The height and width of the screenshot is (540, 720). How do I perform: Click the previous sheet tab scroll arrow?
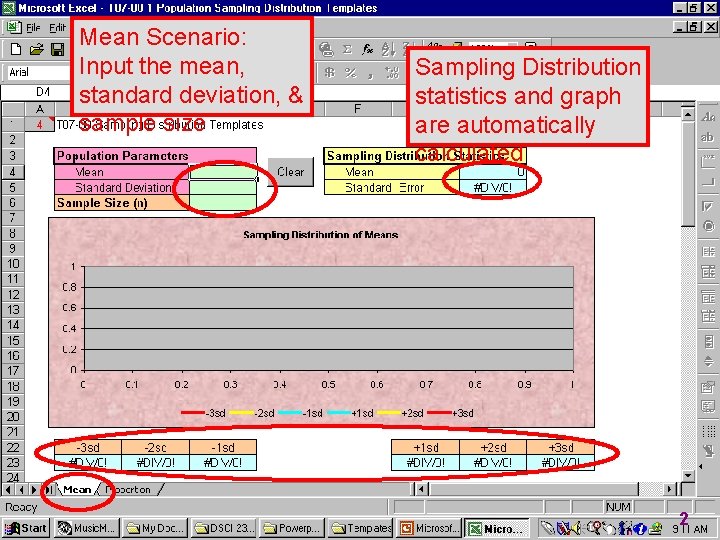coord(21,489)
